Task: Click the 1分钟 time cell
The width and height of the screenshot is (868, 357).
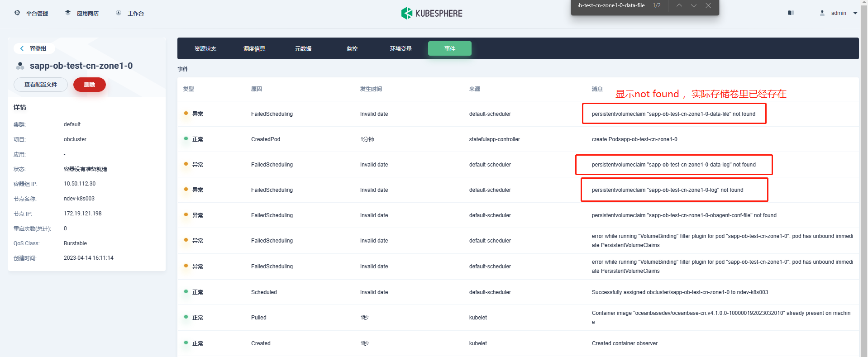Action: pyautogui.click(x=367, y=139)
